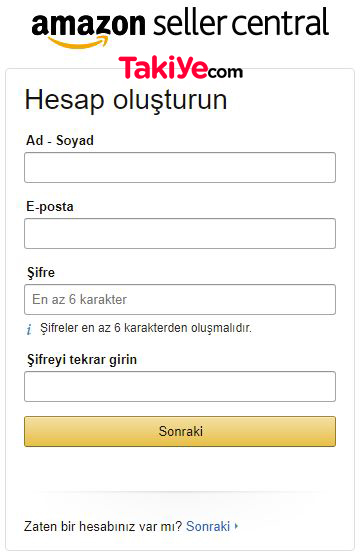Click the "Hesap oluşturun" heading
This screenshot has height=557, width=361.
point(126,101)
